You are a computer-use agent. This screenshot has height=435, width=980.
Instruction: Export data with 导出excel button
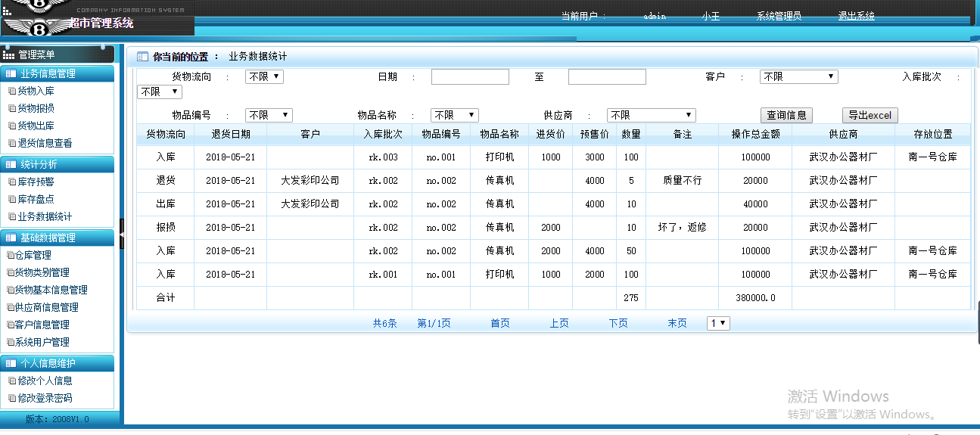click(x=870, y=115)
